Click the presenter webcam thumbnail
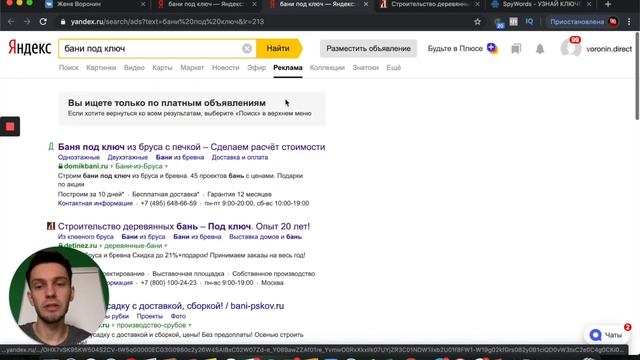 (x=58, y=296)
